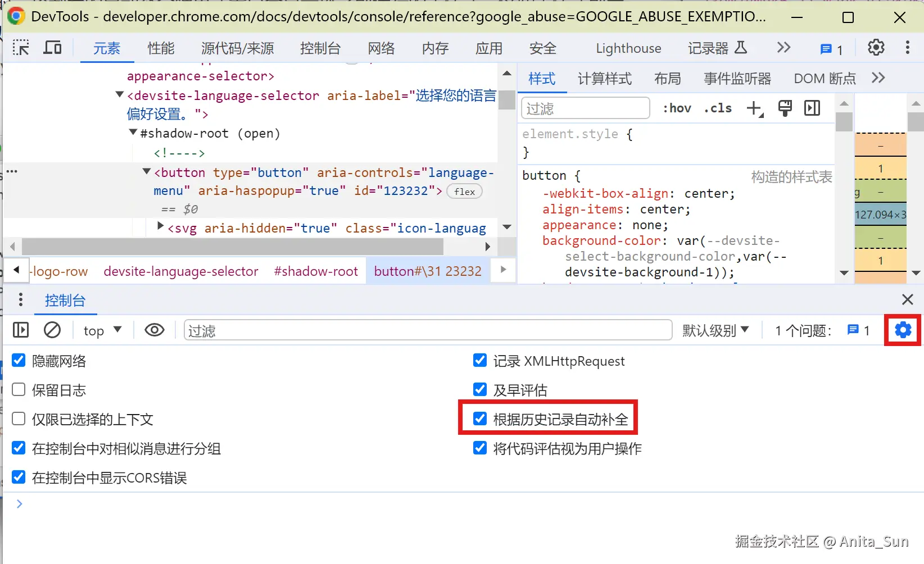Enable the 保留日志 checkbox
924x564 pixels.
pos(19,389)
